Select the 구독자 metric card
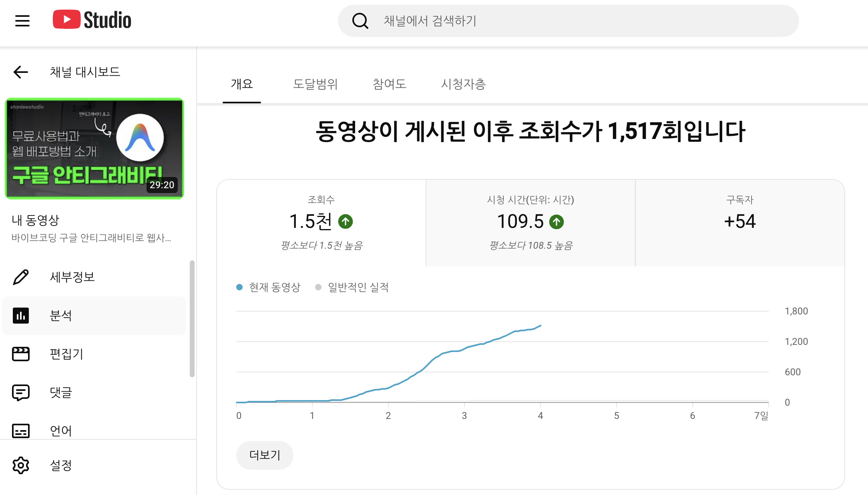The width and height of the screenshot is (868, 495). tap(739, 223)
